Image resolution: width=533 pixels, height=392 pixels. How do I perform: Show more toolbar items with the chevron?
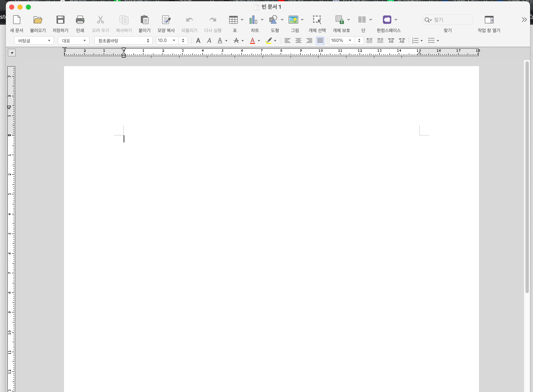[x=524, y=20]
